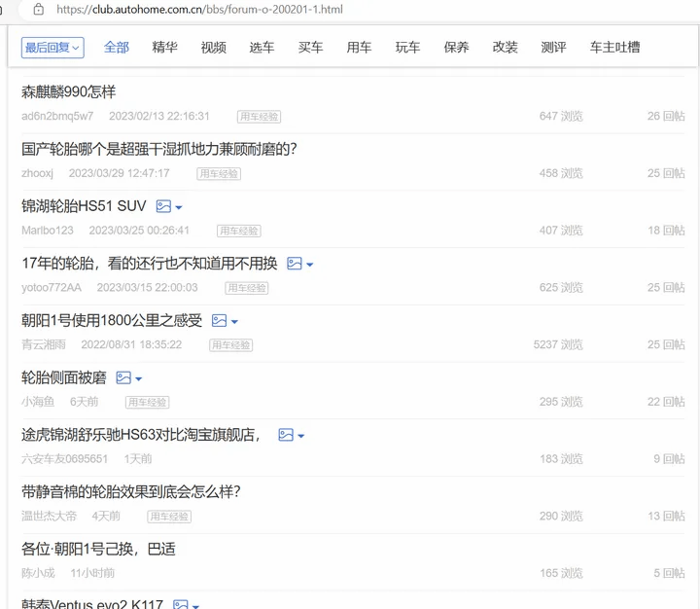The height and width of the screenshot is (609, 700).
Task: Open the 最后回复 sort dropdown
Action: 52,48
